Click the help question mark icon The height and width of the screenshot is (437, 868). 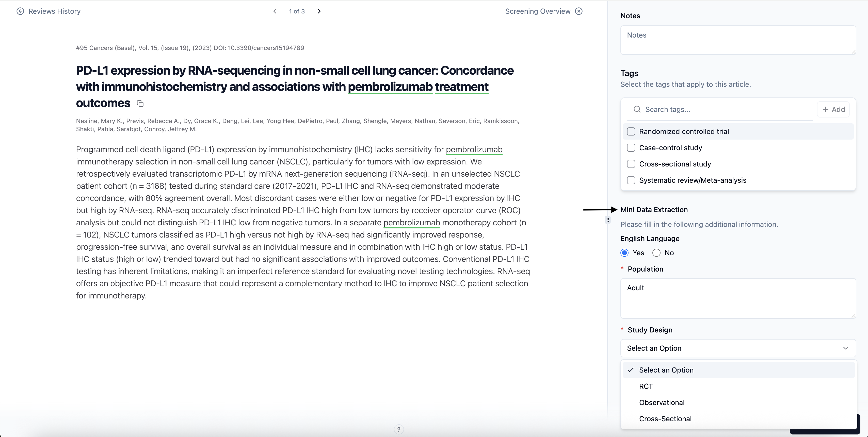399,429
